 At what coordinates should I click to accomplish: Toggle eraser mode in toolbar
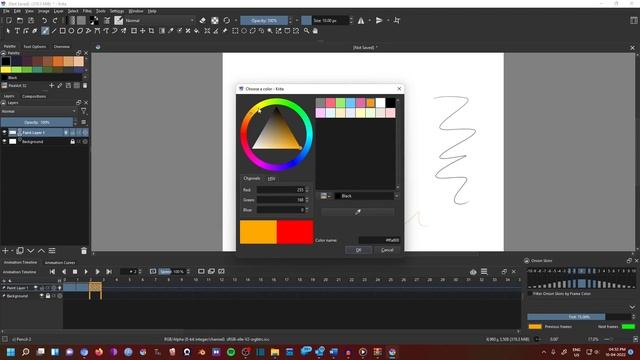pyautogui.click(x=202, y=20)
